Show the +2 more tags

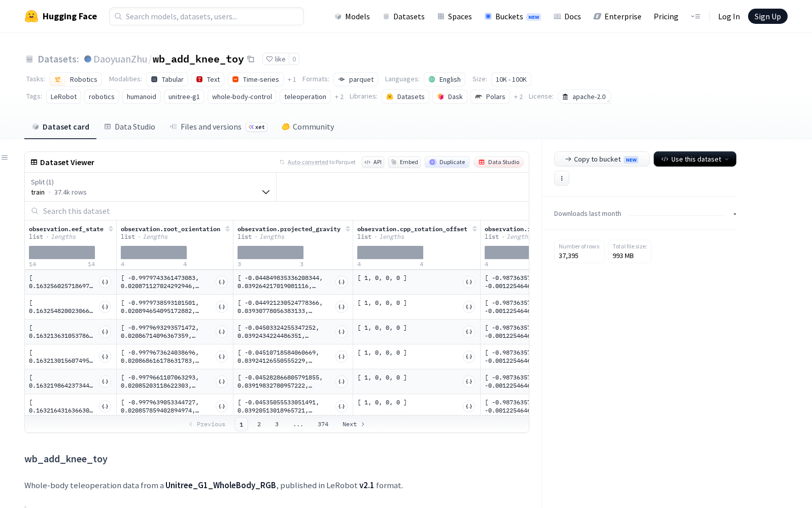339,97
